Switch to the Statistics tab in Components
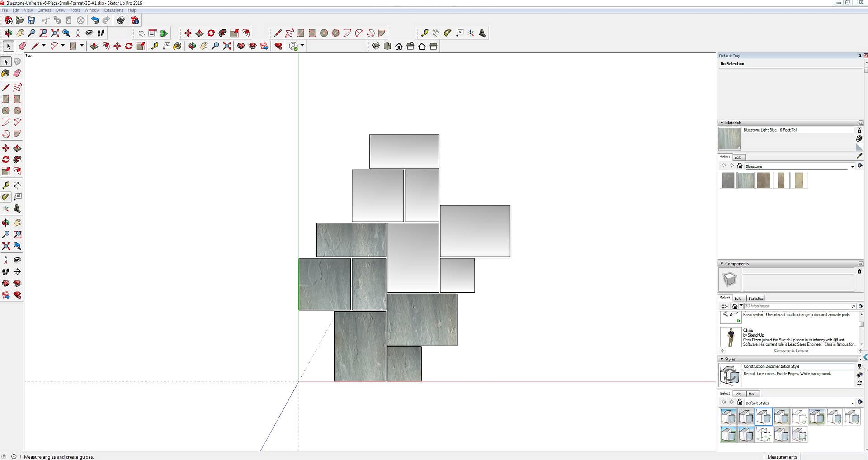The width and height of the screenshot is (868, 460). click(755, 298)
